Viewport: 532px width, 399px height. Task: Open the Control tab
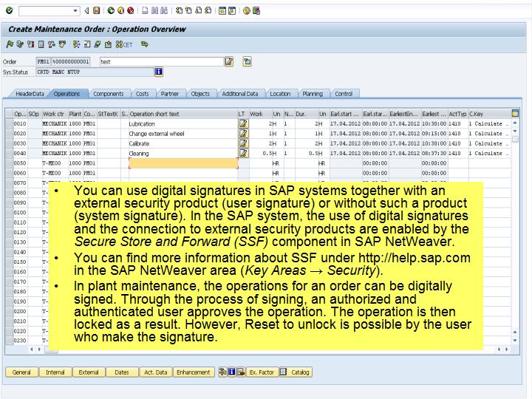[344, 94]
